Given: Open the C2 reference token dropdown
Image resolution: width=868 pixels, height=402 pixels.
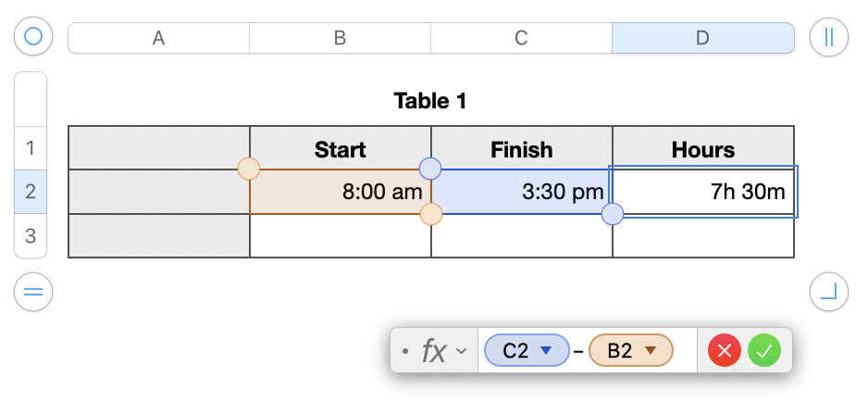Looking at the screenshot, I should point(546,351).
